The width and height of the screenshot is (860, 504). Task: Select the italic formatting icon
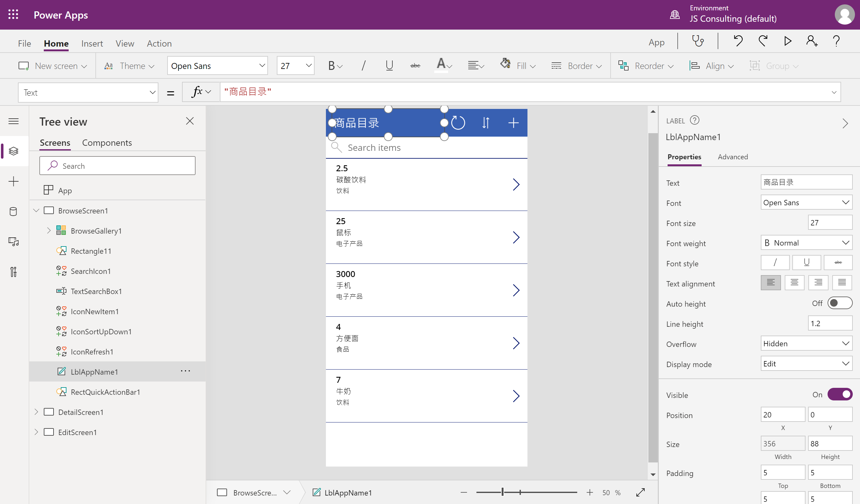[363, 65]
